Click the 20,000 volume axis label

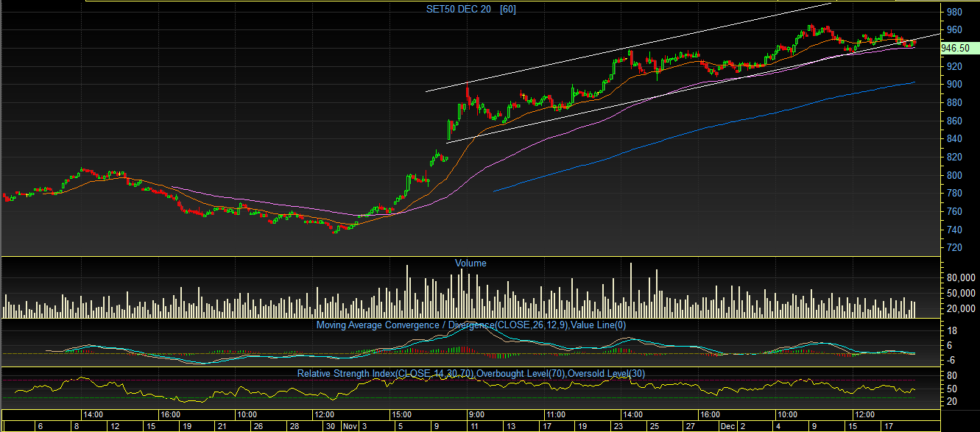(960, 308)
